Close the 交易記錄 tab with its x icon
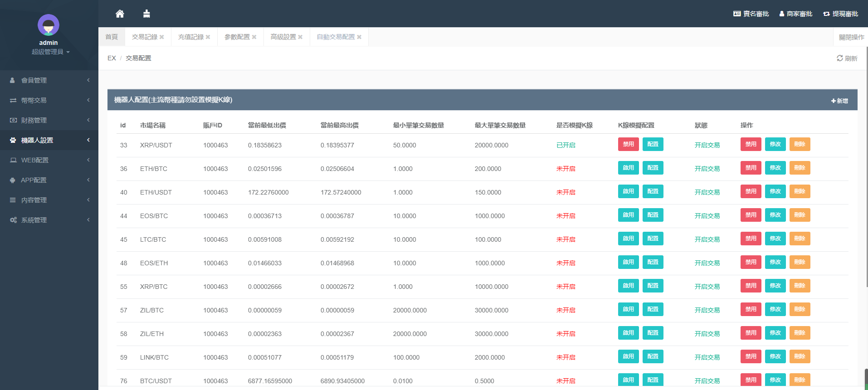The height and width of the screenshot is (390, 868). (162, 37)
